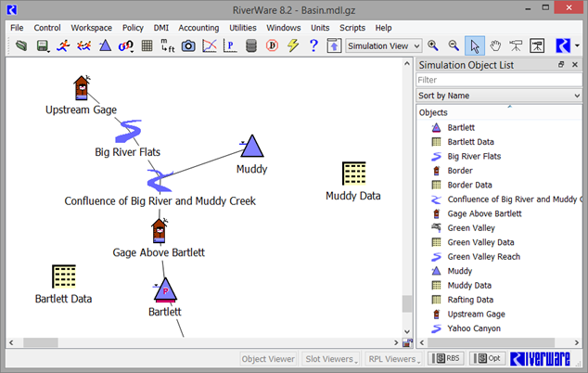This screenshot has width=588, height=373.
Task: Click the workspace vertical scrollbar thumb
Action: click(407, 304)
